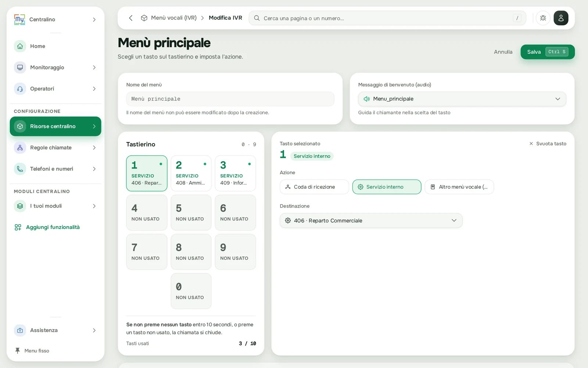
Task: Click the Menu fisso pin icon
Action: point(17,351)
